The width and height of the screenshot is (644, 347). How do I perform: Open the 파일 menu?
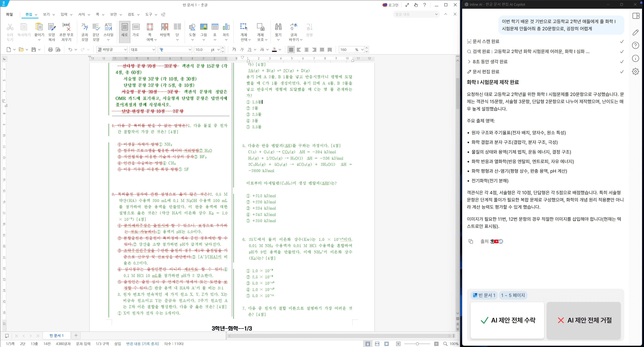10,14
